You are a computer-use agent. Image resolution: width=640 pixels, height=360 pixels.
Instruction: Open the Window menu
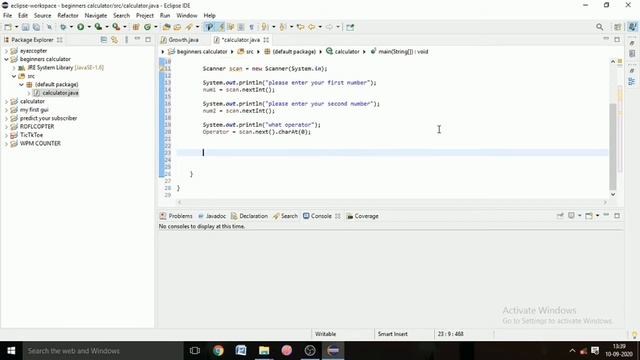pos(187,16)
